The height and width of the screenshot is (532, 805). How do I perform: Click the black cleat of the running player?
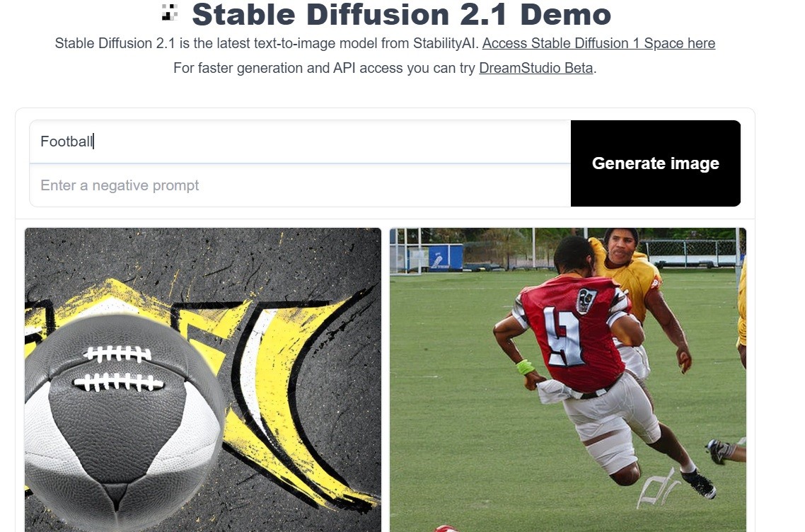click(x=699, y=483)
